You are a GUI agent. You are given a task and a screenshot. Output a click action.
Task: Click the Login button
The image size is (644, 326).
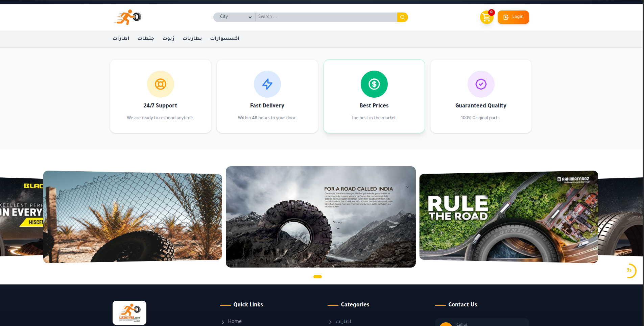pos(513,17)
